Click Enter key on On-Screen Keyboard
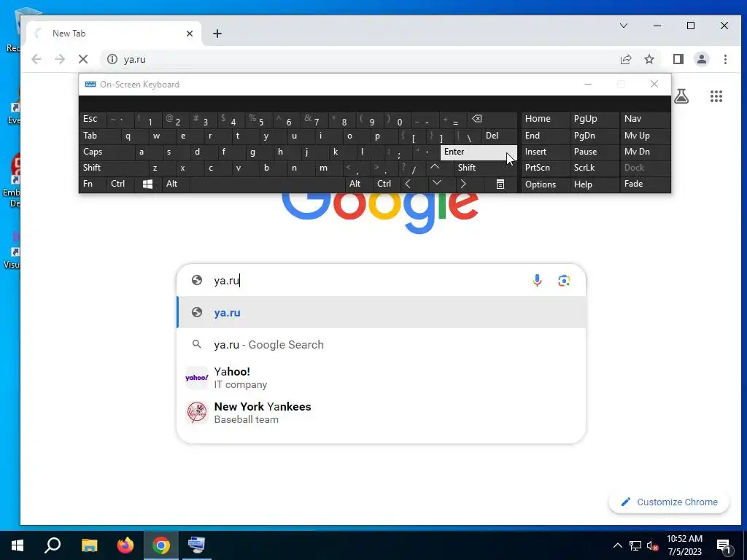 [479, 152]
